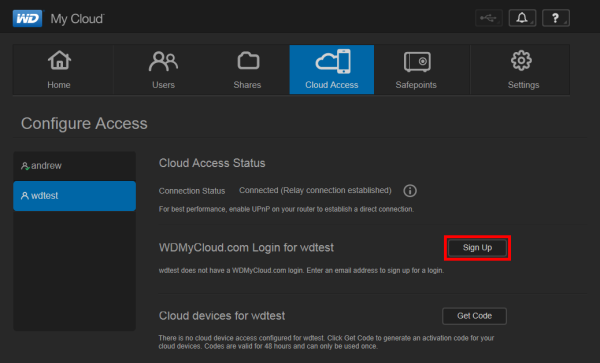Screen dimensions: 600x363
Task: Open the USB device icon
Action: click(x=489, y=18)
